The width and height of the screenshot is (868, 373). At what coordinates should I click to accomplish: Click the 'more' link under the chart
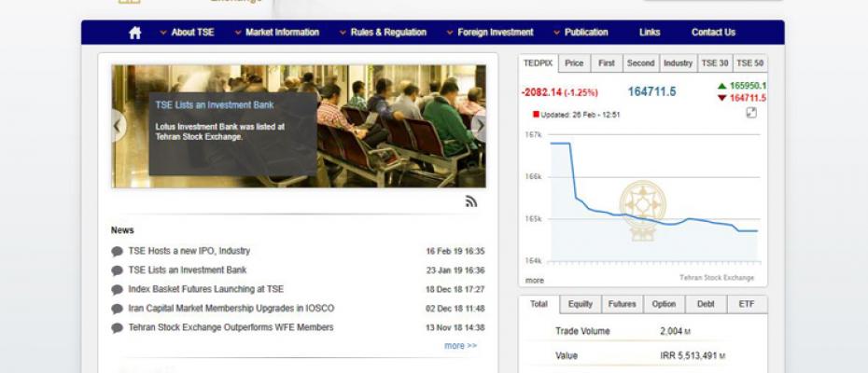click(x=535, y=281)
